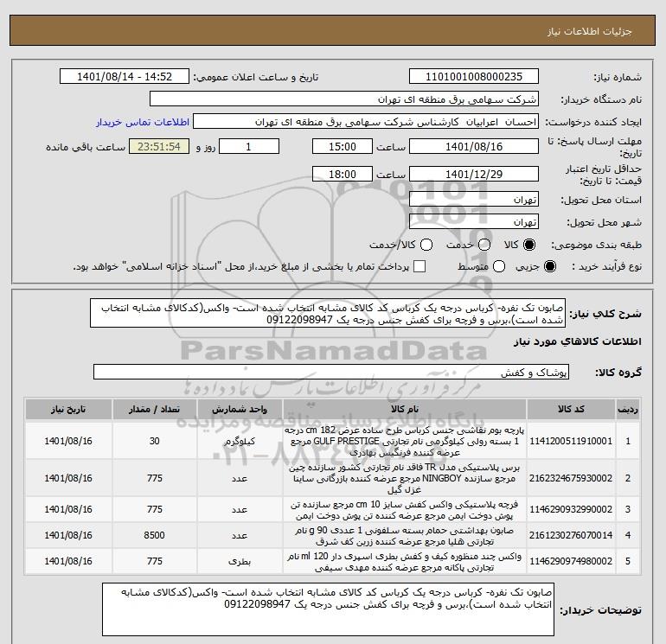
Task: Click product code 1146290974980002
Action: [571, 561]
